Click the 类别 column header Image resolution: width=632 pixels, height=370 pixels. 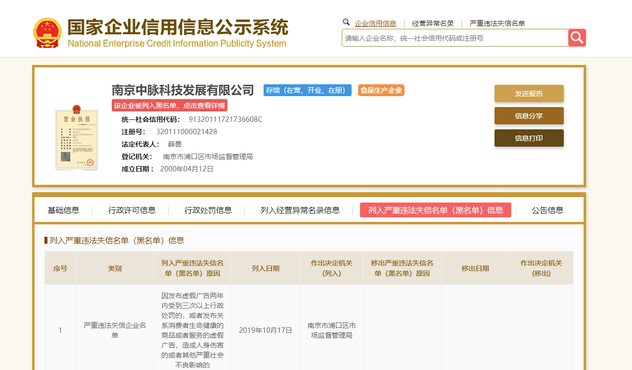pos(115,268)
